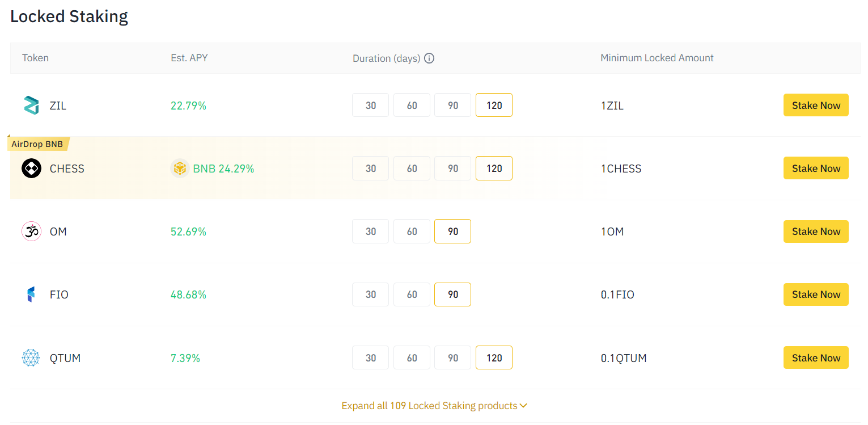Screen dimensions: 868x425
Task: Click the FIO token logo icon
Action: (x=31, y=294)
